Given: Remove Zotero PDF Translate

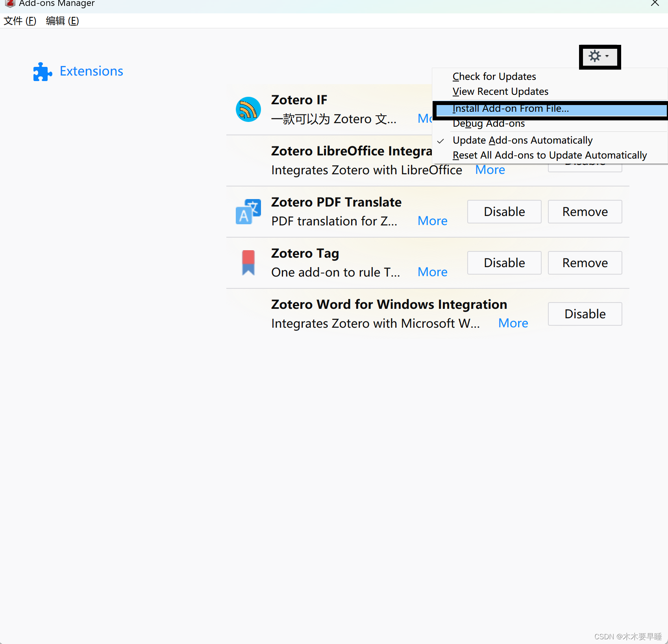Looking at the screenshot, I should pos(585,212).
